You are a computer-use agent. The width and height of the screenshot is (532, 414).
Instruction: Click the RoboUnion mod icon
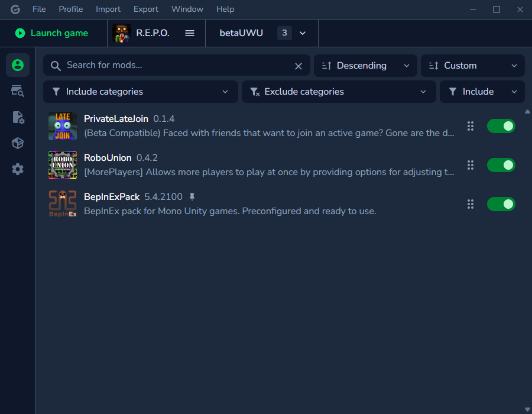[x=63, y=165]
